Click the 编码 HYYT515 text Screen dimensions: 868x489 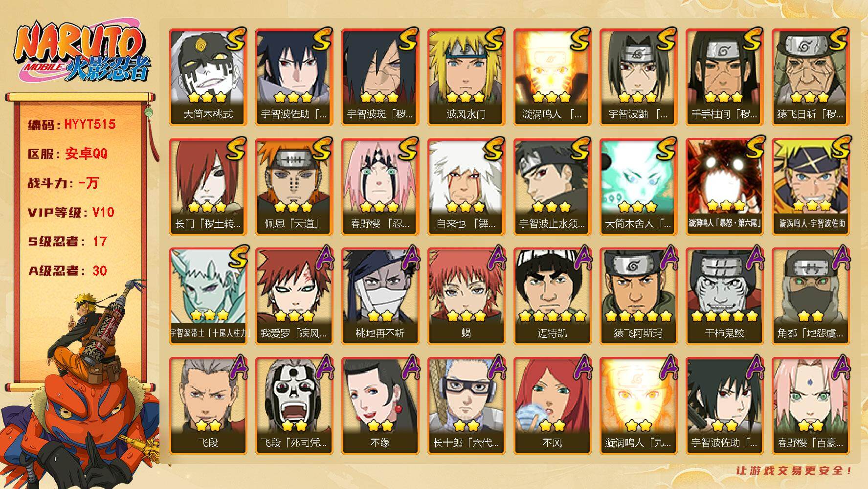click(72, 124)
